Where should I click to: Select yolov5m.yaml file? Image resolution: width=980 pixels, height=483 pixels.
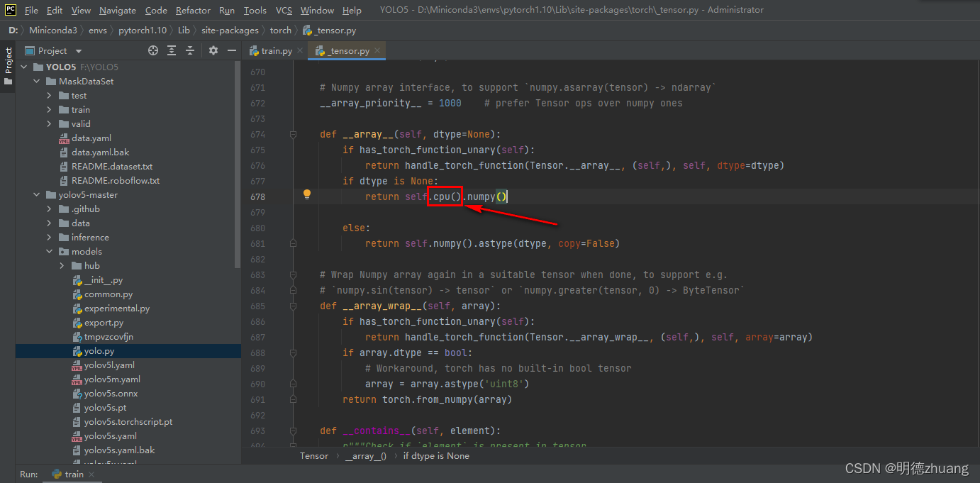pos(112,379)
